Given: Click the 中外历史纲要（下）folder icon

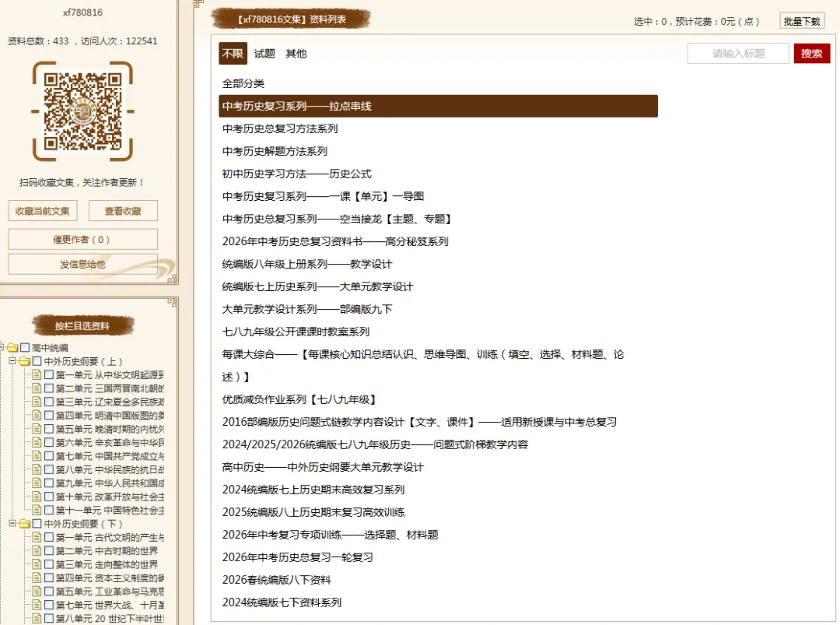Looking at the screenshot, I should pos(25,524).
